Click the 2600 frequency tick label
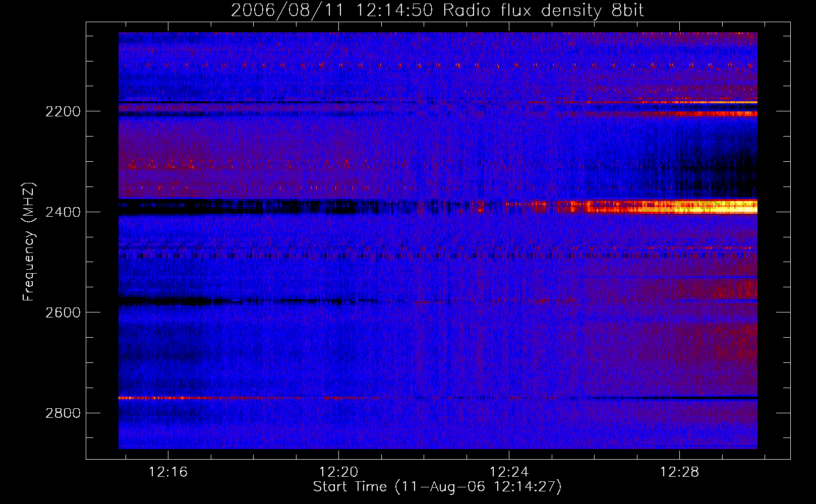Viewport: 816px width, 504px height. pyautogui.click(x=63, y=312)
